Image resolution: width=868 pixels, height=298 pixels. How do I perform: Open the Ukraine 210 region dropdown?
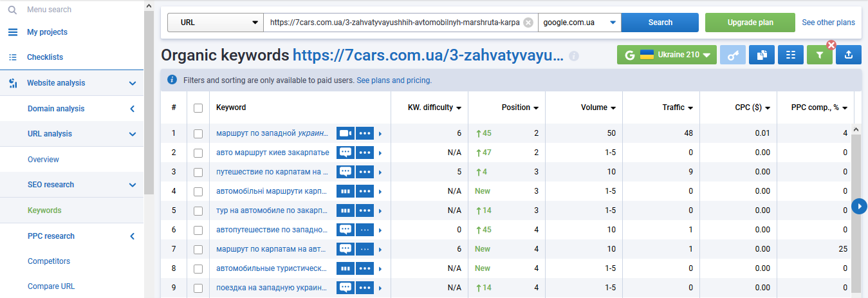click(x=667, y=55)
